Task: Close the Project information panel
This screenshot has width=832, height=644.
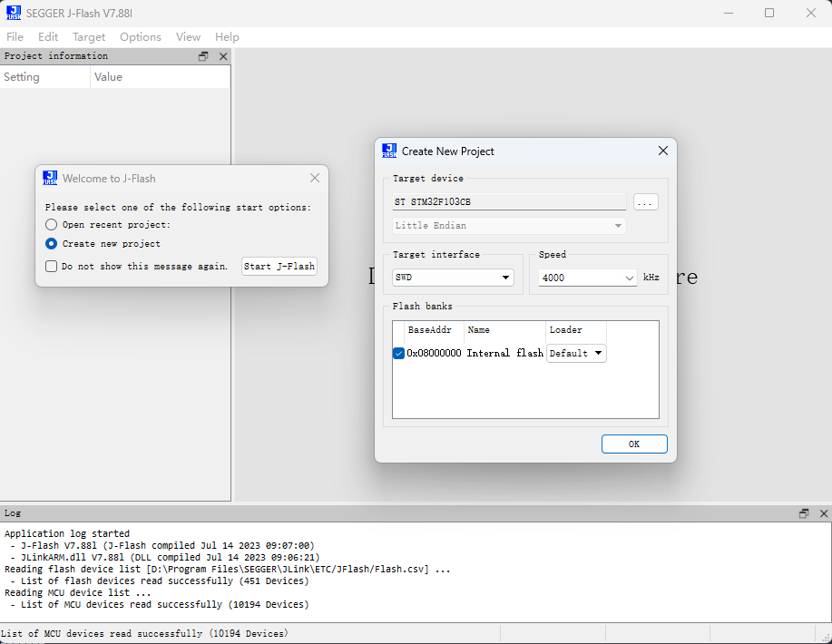Action: 223,56
